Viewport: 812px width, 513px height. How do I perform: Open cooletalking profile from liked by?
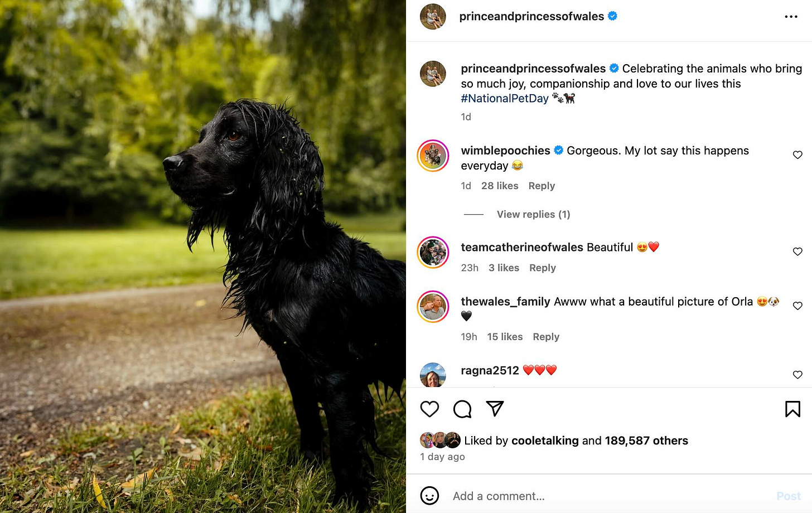(545, 441)
